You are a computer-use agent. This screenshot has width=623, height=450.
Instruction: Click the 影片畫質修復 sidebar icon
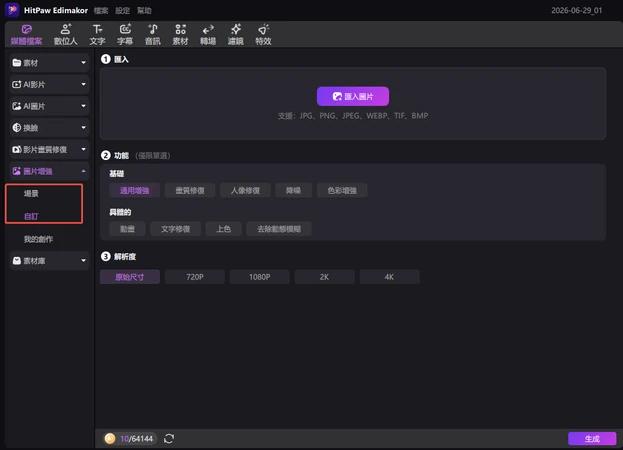(16, 149)
